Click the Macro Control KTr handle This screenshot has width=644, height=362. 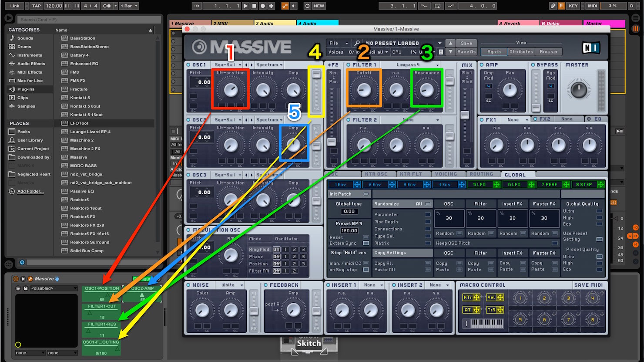click(476, 298)
